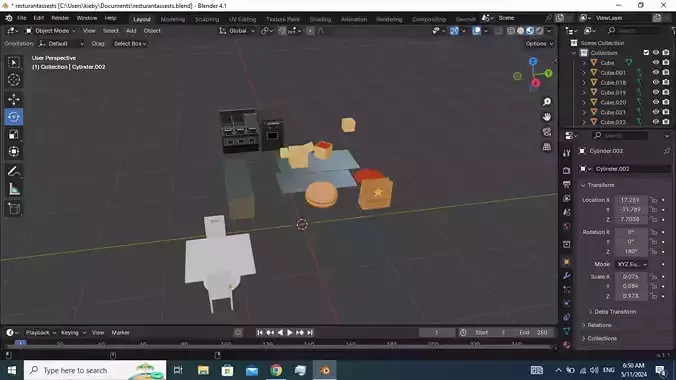Open the File menu
The image size is (676, 380).
pyautogui.click(x=22, y=18)
